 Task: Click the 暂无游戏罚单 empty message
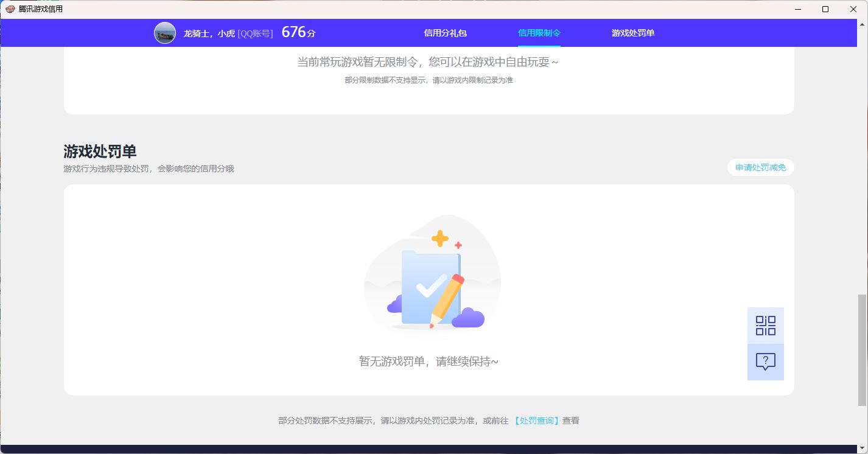(x=429, y=361)
